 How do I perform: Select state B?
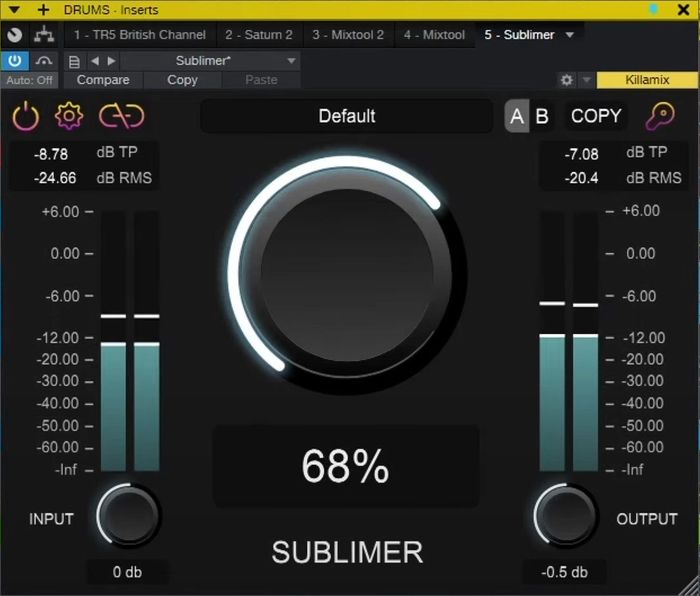coord(542,117)
